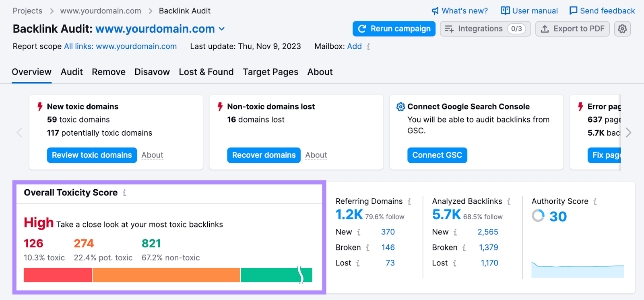Click gear icon on Connect Google Search Console card

(x=400, y=107)
